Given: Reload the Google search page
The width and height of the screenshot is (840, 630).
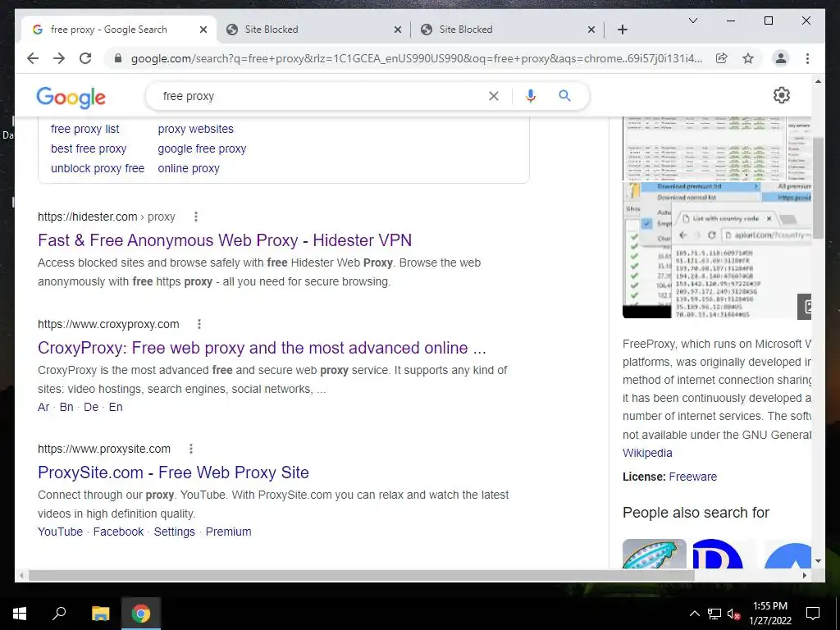Looking at the screenshot, I should pyautogui.click(x=85, y=58).
